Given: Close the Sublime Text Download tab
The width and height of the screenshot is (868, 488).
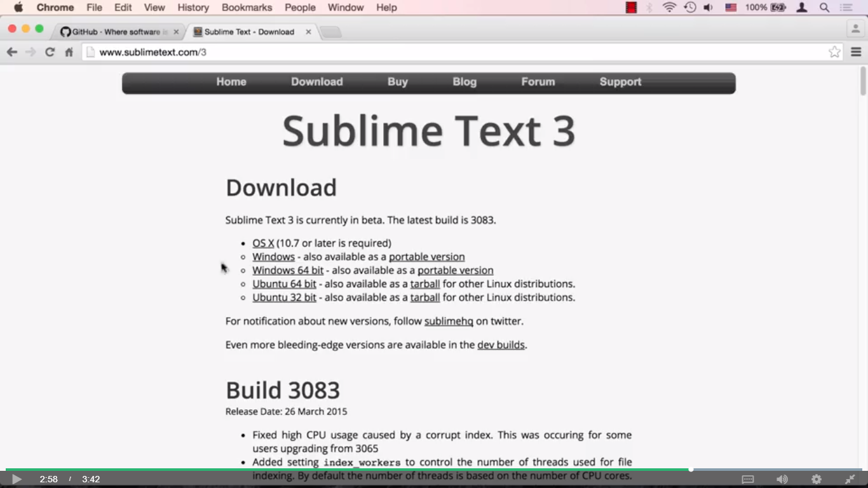Looking at the screenshot, I should 308,32.
